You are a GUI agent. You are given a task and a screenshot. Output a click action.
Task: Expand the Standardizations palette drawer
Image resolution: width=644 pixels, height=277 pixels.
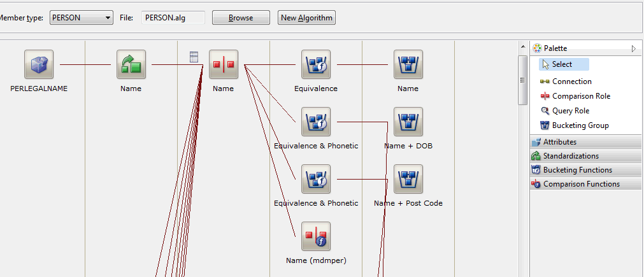tap(585, 156)
